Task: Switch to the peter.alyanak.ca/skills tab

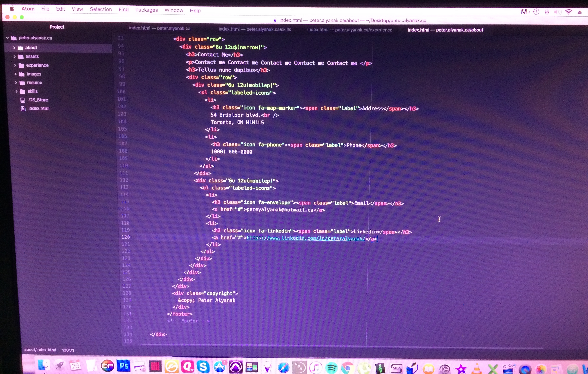Action: click(x=255, y=29)
